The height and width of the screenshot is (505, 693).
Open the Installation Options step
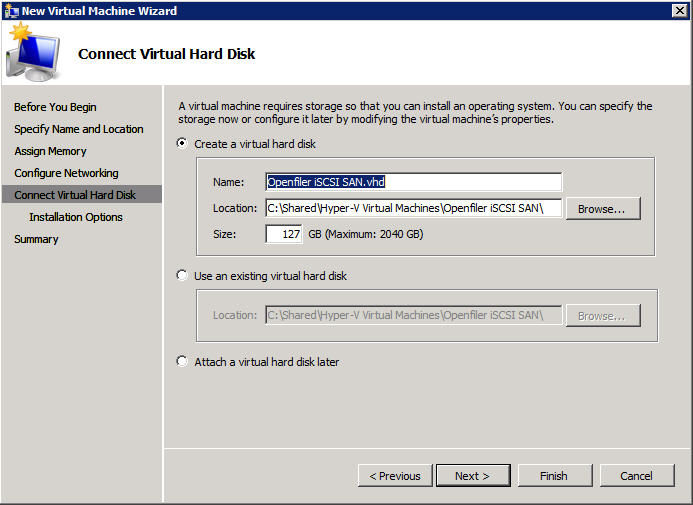[x=76, y=217]
